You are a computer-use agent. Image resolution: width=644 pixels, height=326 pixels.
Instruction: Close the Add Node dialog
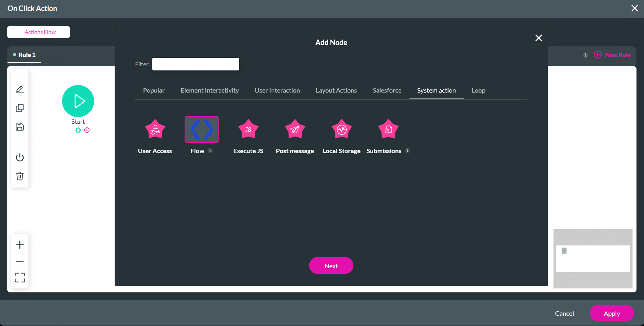(538, 38)
